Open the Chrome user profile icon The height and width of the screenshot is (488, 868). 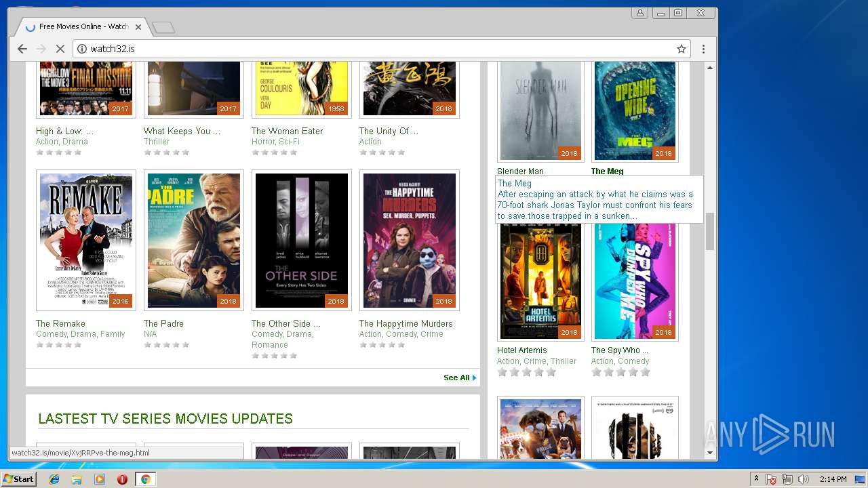point(639,13)
